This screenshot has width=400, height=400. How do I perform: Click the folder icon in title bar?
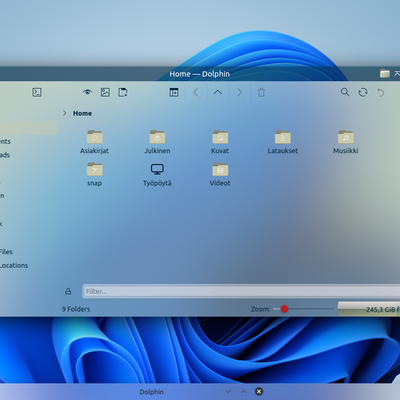tap(385, 73)
